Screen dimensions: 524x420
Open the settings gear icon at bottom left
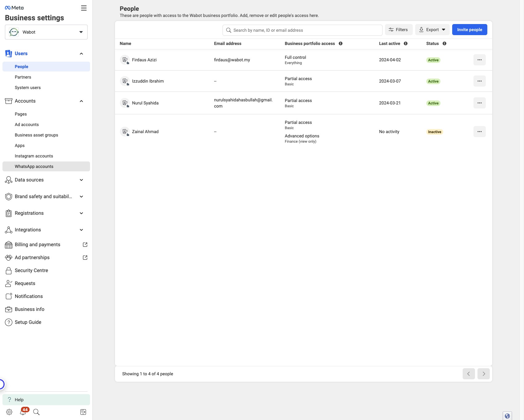click(x=9, y=412)
